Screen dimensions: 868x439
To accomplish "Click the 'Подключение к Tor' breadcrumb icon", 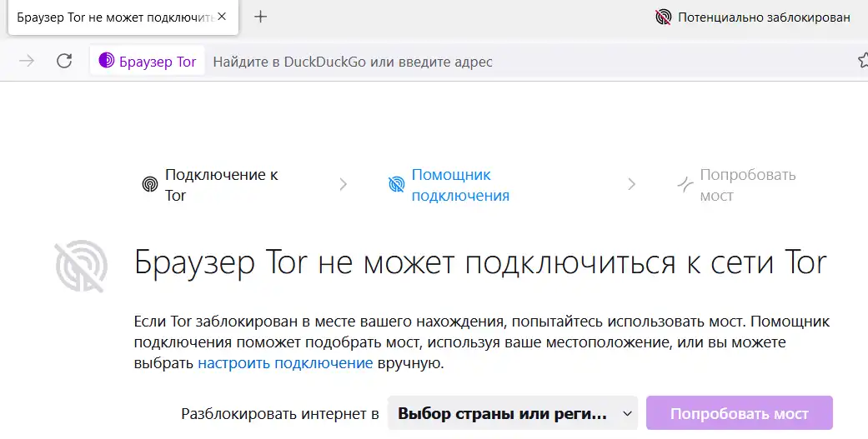I will pos(150,185).
